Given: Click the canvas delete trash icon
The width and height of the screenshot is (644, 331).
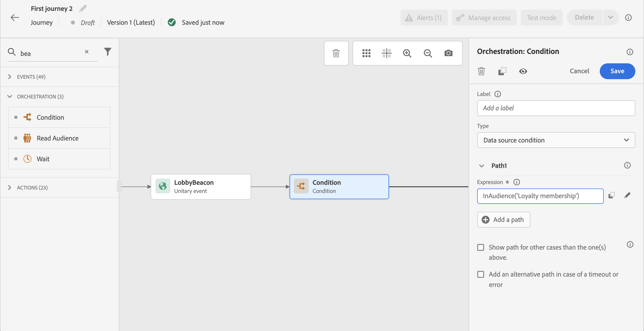Looking at the screenshot, I should click(x=336, y=53).
